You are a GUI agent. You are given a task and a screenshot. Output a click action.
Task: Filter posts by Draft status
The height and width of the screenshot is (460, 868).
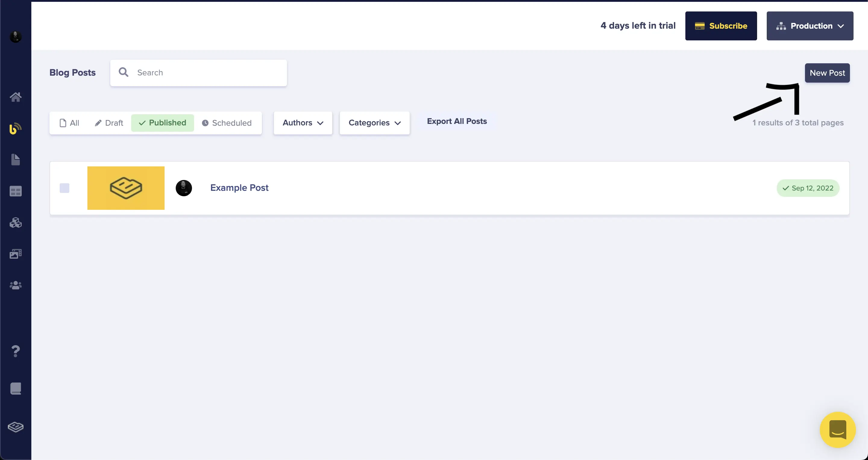coord(109,123)
